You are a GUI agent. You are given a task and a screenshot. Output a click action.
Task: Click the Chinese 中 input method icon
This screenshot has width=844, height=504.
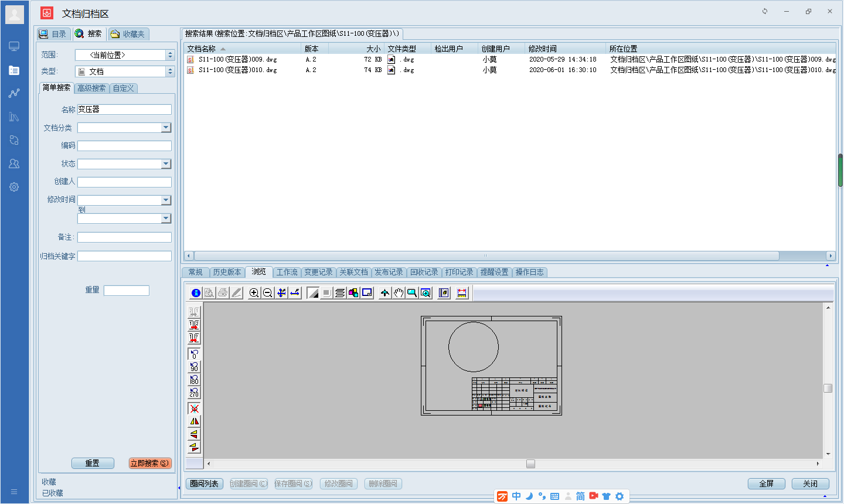(516, 496)
